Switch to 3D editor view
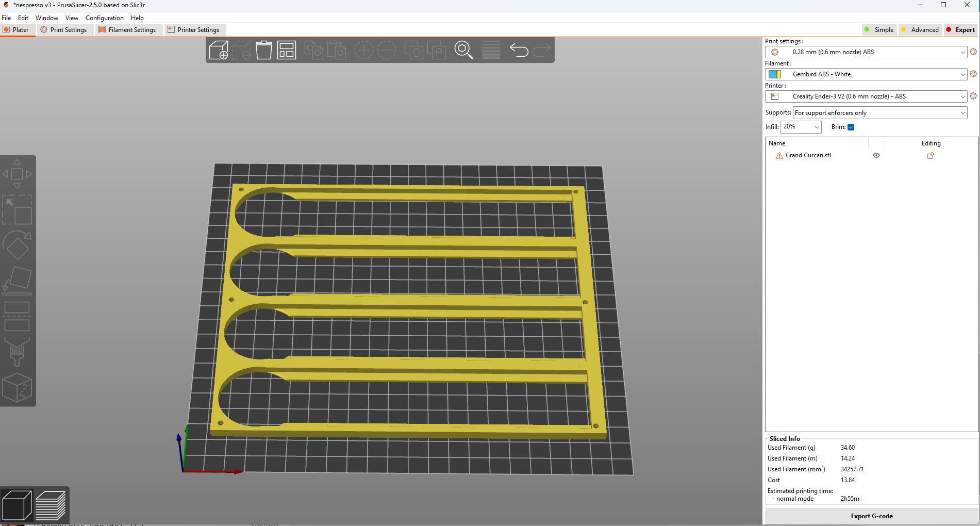 (x=17, y=505)
